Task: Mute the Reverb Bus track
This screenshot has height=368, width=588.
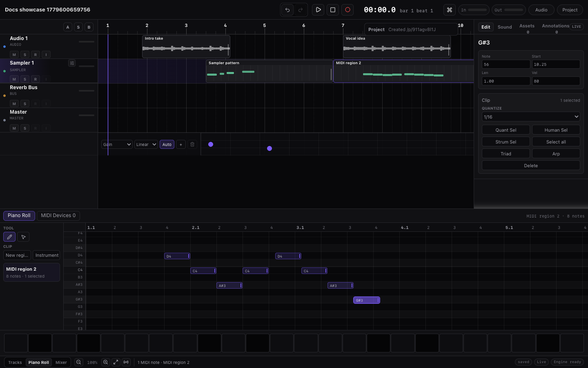Action: pos(14,103)
